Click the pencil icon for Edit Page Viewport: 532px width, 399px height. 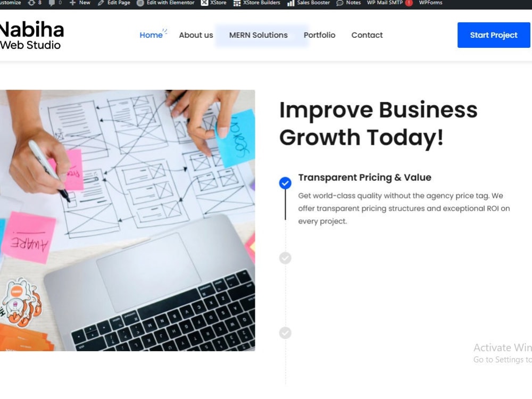tap(101, 3)
